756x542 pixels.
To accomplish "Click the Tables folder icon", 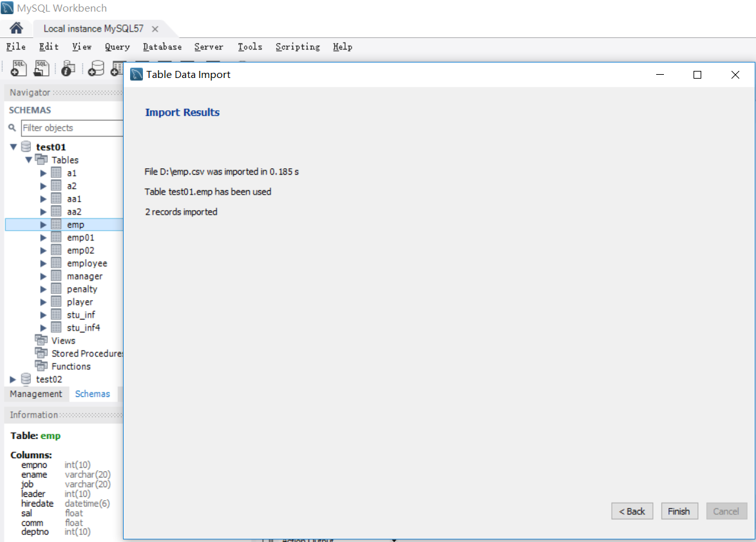I will (41, 160).
